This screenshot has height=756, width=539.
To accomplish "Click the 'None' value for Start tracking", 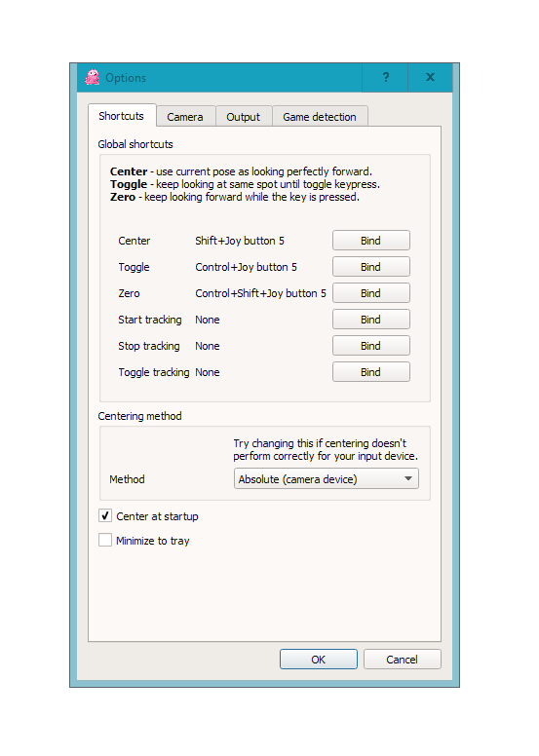I will point(208,320).
